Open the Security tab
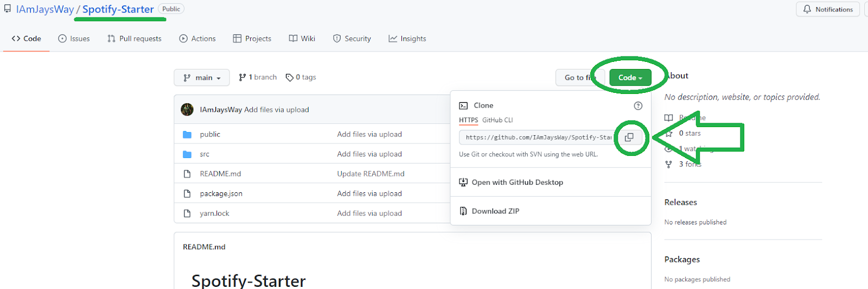 pyautogui.click(x=352, y=39)
